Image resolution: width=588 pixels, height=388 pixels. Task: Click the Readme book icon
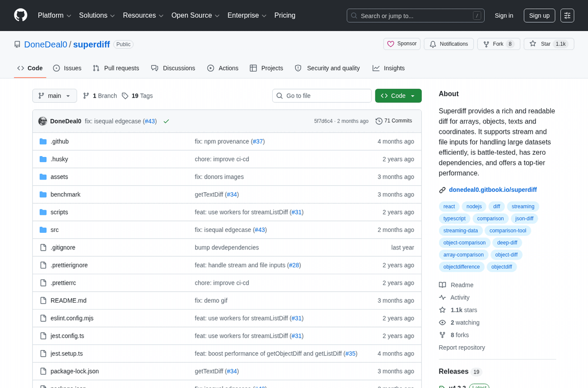(443, 285)
